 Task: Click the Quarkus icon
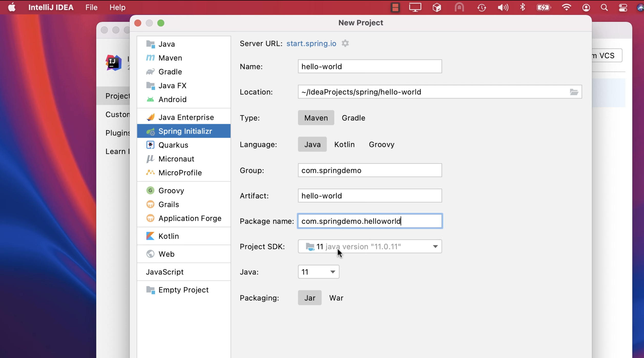pyautogui.click(x=150, y=145)
